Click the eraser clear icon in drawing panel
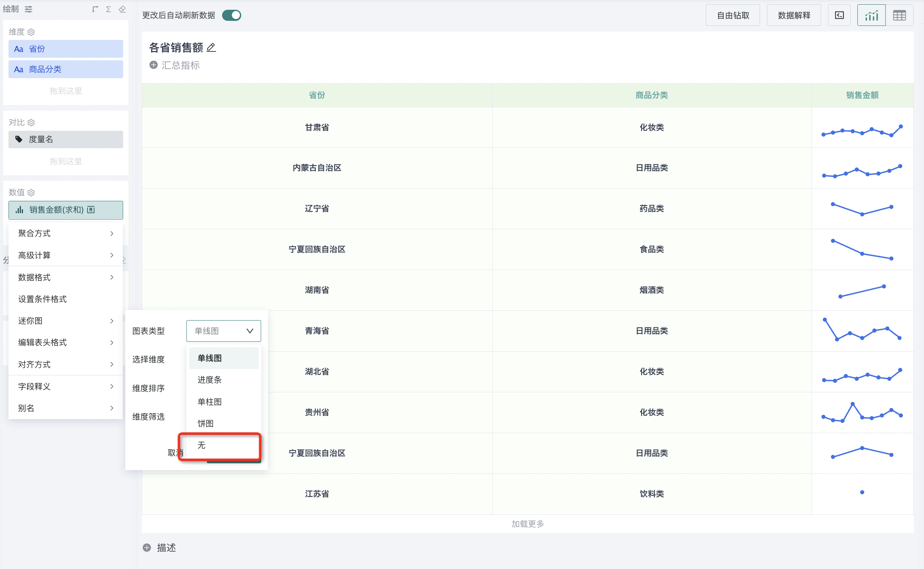 (x=122, y=9)
